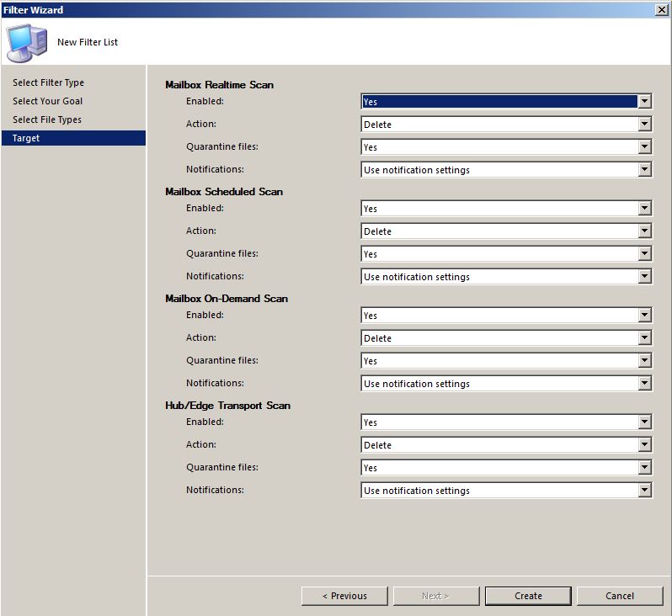Select the Target step in sidebar
The width and height of the screenshot is (672, 616).
tap(26, 138)
